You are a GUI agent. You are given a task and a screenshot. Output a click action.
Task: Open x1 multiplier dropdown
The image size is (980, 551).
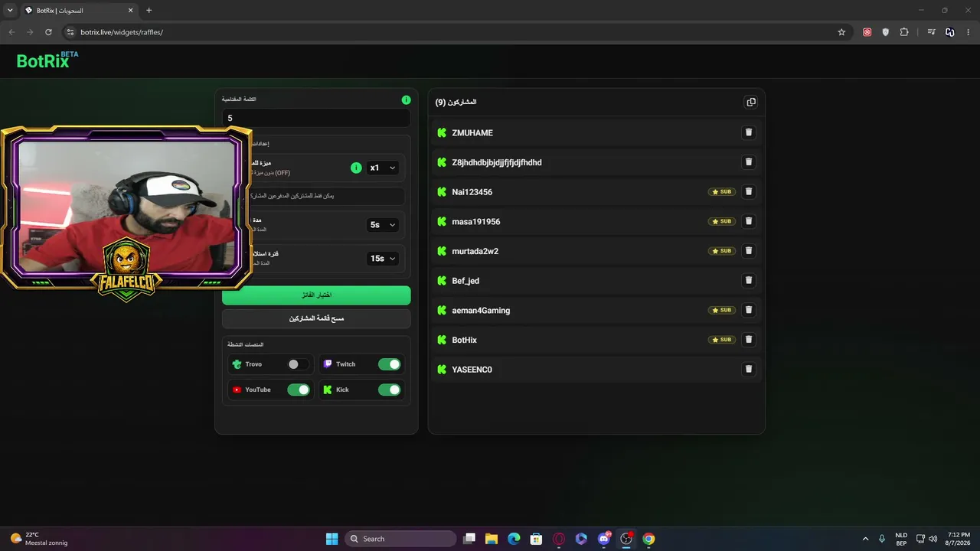pos(383,168)
